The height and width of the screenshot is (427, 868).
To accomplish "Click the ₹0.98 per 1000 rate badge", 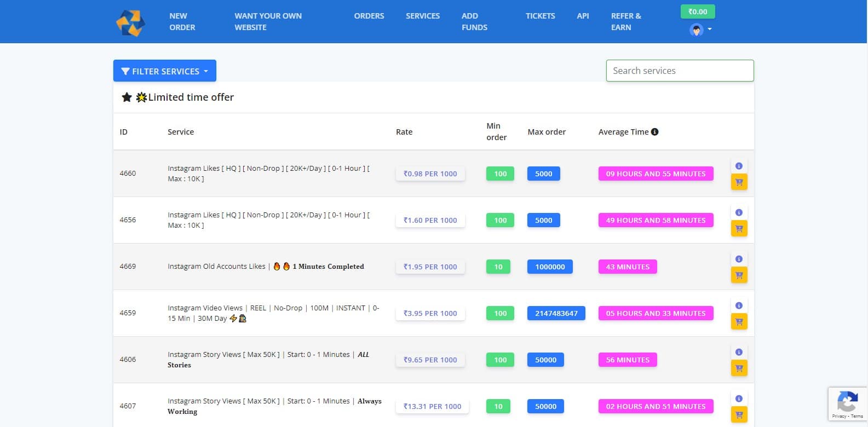I will coord(430,174).
